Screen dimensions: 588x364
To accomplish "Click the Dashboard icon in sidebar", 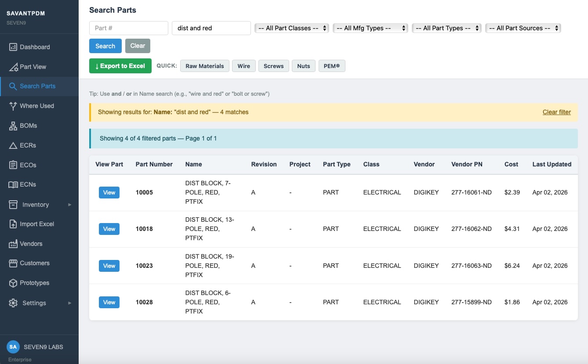I will tap(13, 47).
